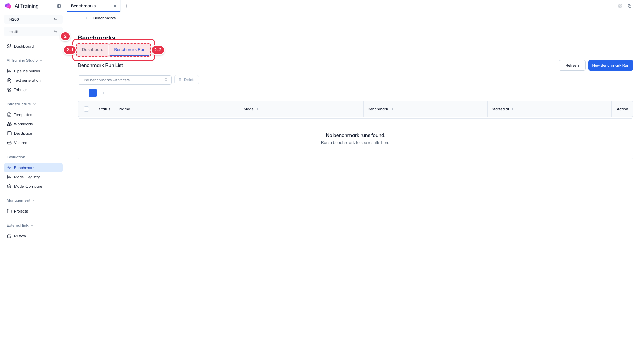644x362 pixels.
Task: Open Tabular
Action: click(x=33, y=90)
